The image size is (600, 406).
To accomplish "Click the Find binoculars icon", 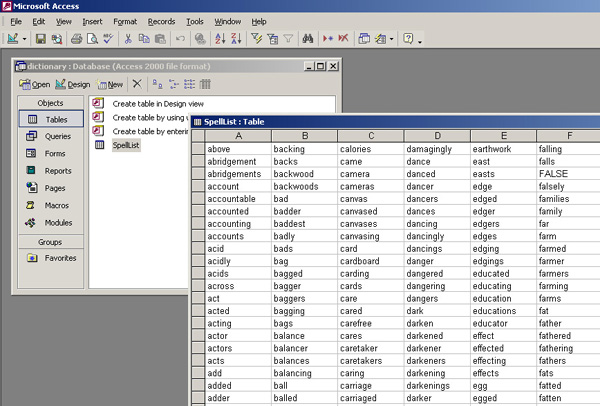I will click(308, 39).
